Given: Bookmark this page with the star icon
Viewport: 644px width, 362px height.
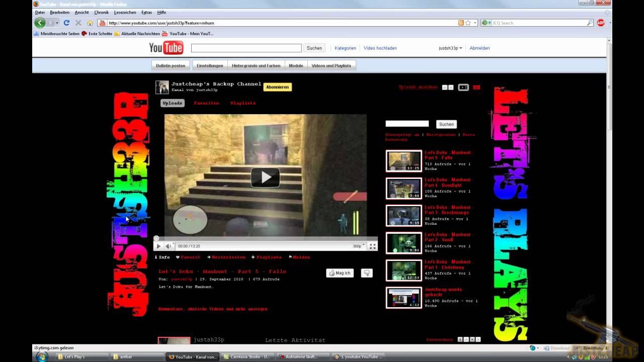Looking at the screenshot, I should 468,23.
